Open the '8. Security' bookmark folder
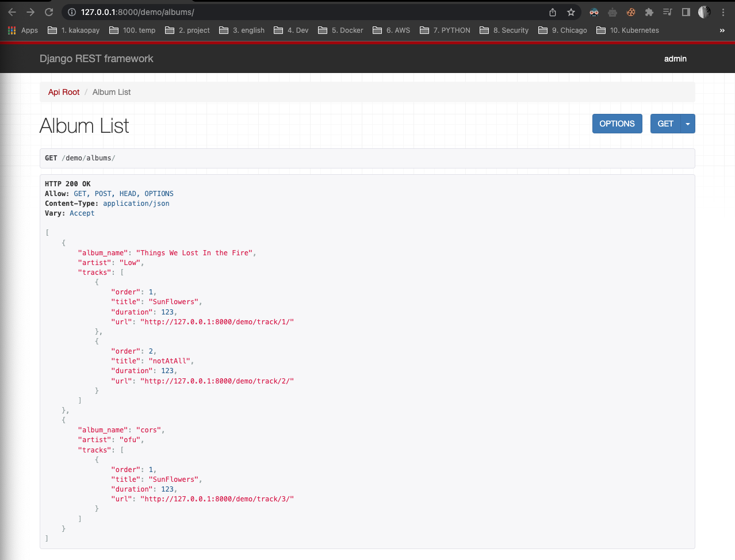 point(504,30)
